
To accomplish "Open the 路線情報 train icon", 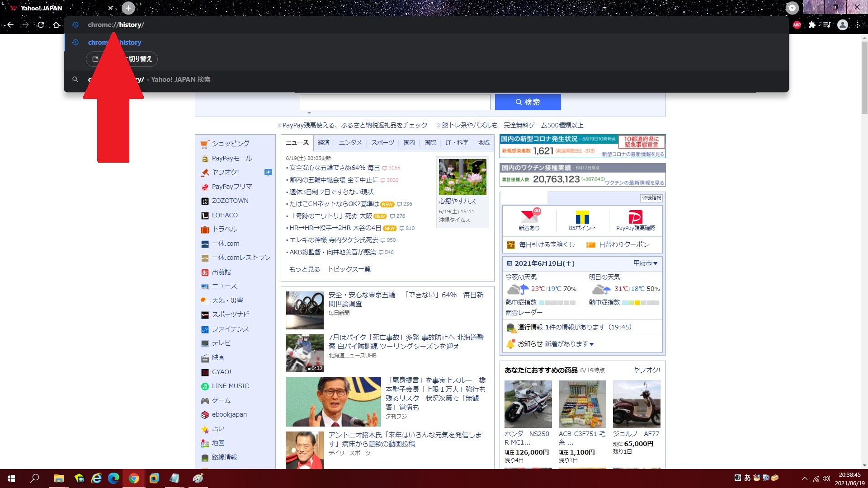I will coord(205,458).
